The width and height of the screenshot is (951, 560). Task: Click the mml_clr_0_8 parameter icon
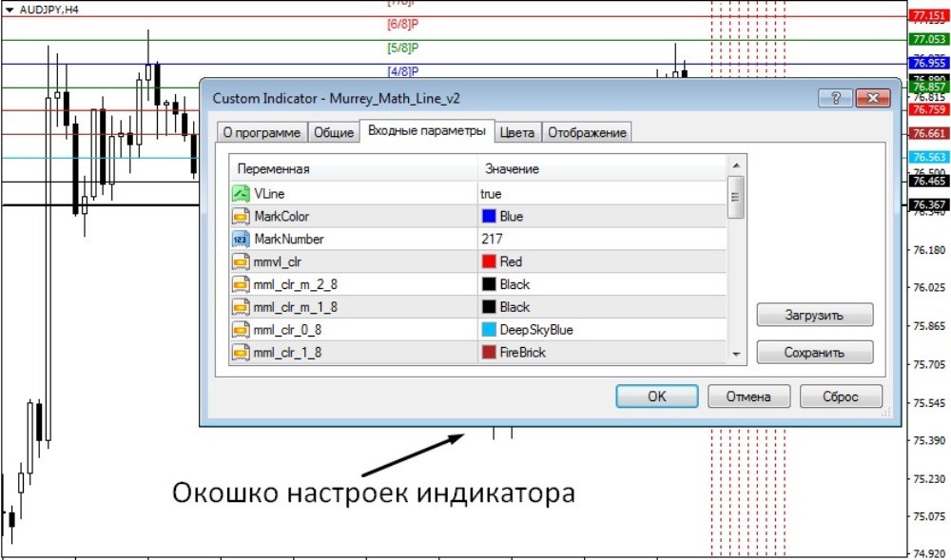pos(242,330)
